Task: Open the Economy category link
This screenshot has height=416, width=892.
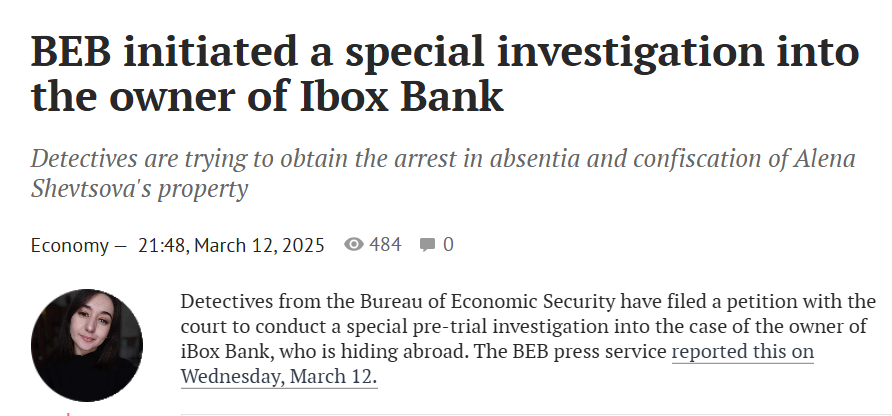Action: pos(69,245)
